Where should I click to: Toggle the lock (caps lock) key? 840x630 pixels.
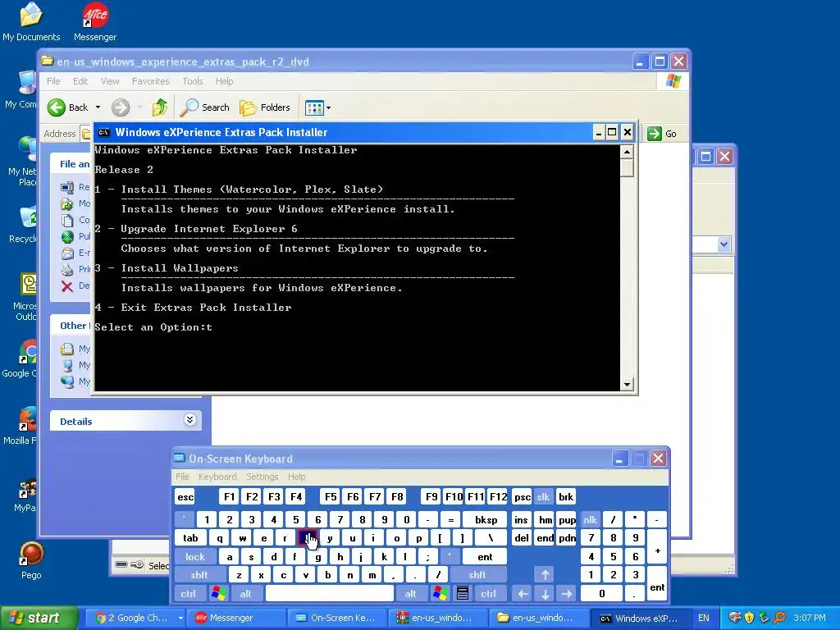pyautogui.click(x=195, y=557)
